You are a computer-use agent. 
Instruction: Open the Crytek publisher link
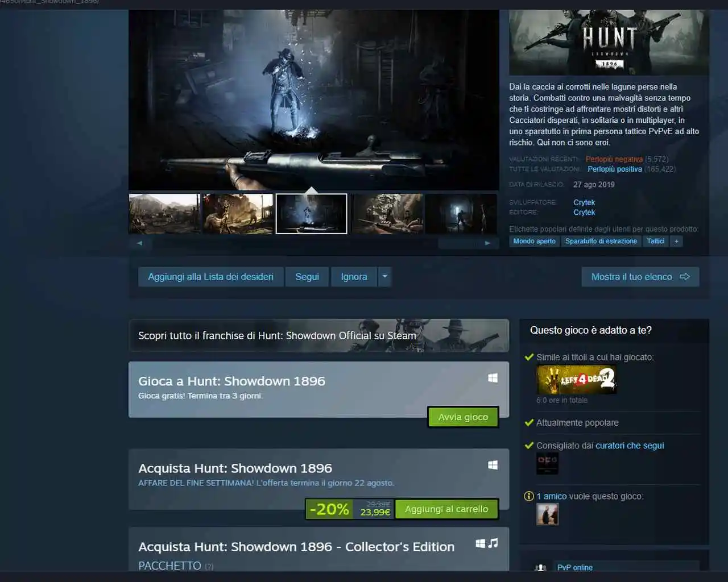pos(584,213)
